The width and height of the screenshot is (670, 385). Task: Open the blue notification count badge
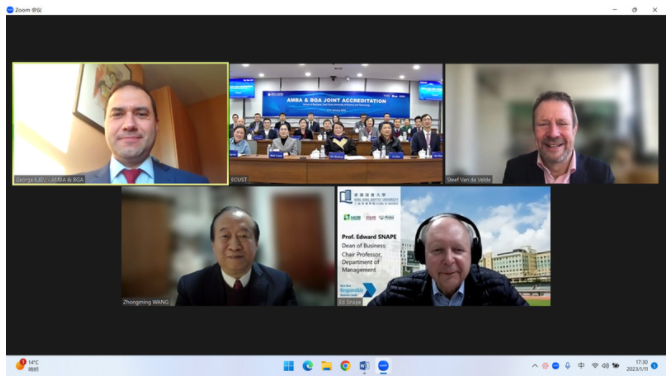(x=654, y=366)
